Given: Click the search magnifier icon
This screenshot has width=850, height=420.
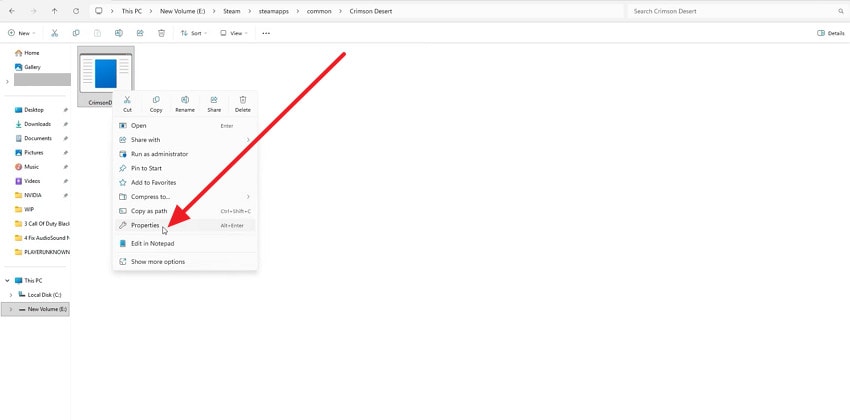Looking at the screenshot, I should (841, 11).
